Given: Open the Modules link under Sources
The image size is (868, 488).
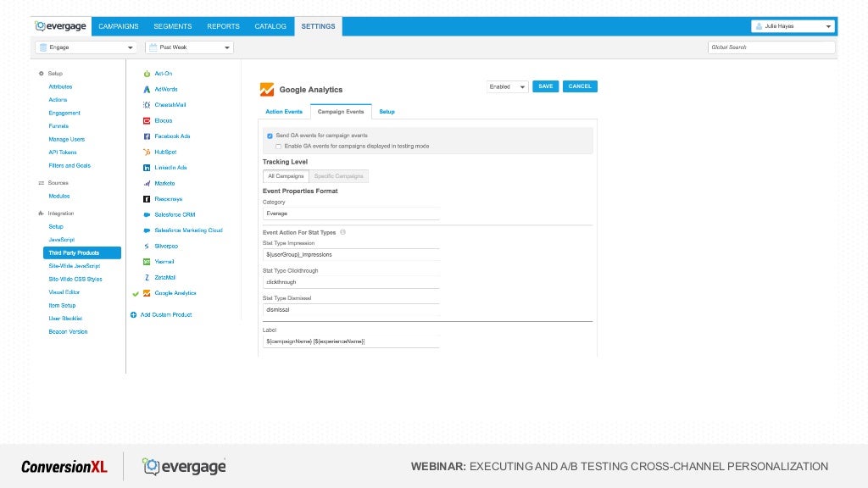Looking at the screenshot, I should pos(59,197).
